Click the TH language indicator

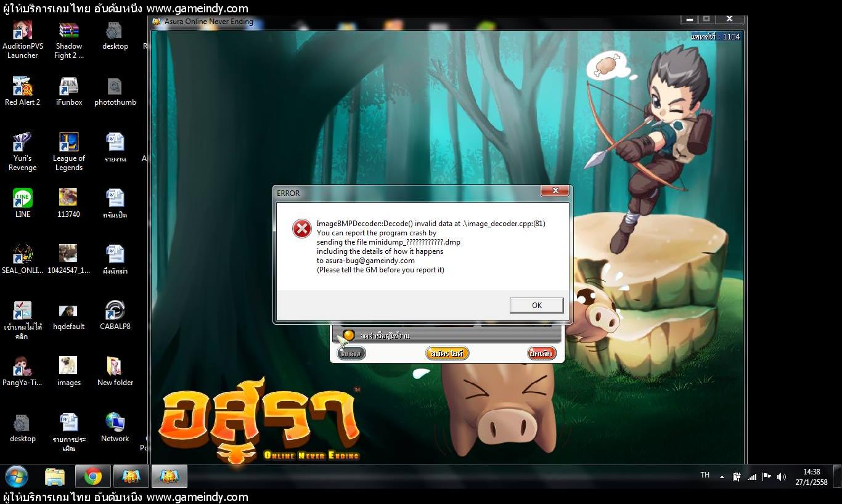point(705,475)
